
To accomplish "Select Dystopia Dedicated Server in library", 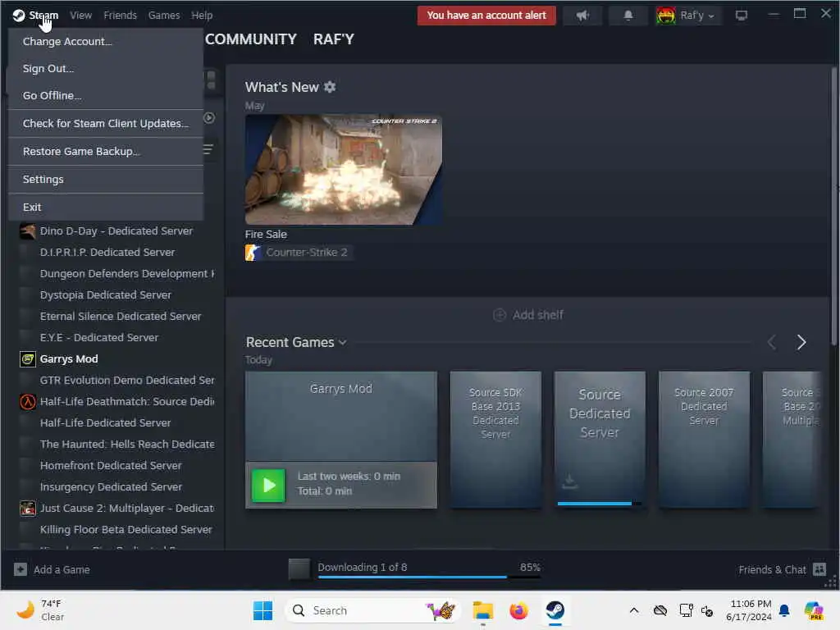I will tap(106, 295).
